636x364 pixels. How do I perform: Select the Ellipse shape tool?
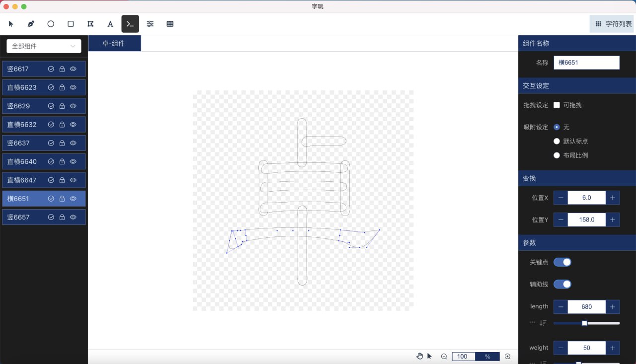(x=51, y=24)
